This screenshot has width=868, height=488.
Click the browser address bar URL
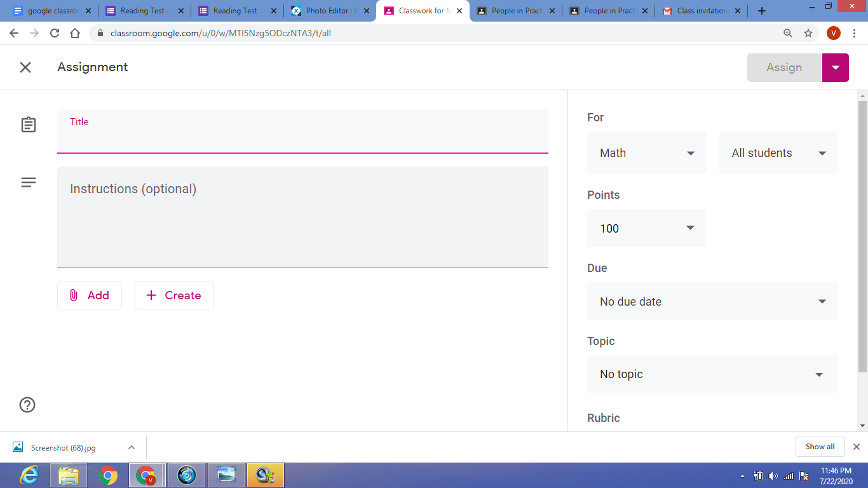point(220,33)
